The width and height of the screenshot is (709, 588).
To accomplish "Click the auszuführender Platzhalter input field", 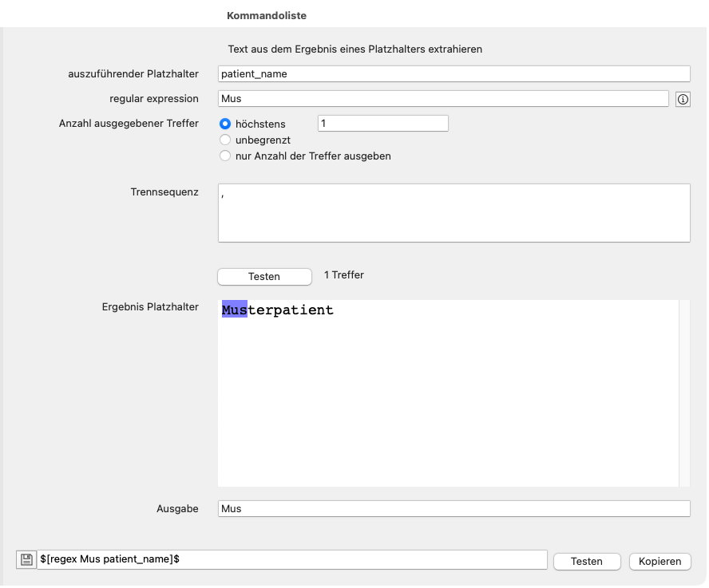I will (454, 73).
